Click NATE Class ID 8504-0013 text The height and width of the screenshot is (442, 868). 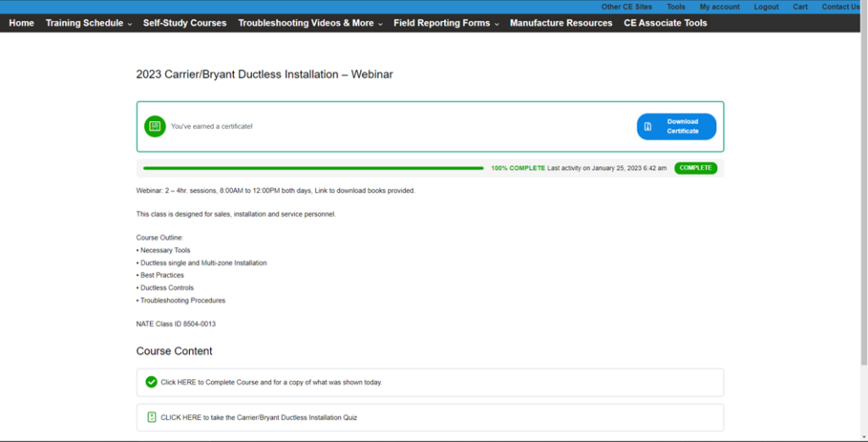[176, 324]
